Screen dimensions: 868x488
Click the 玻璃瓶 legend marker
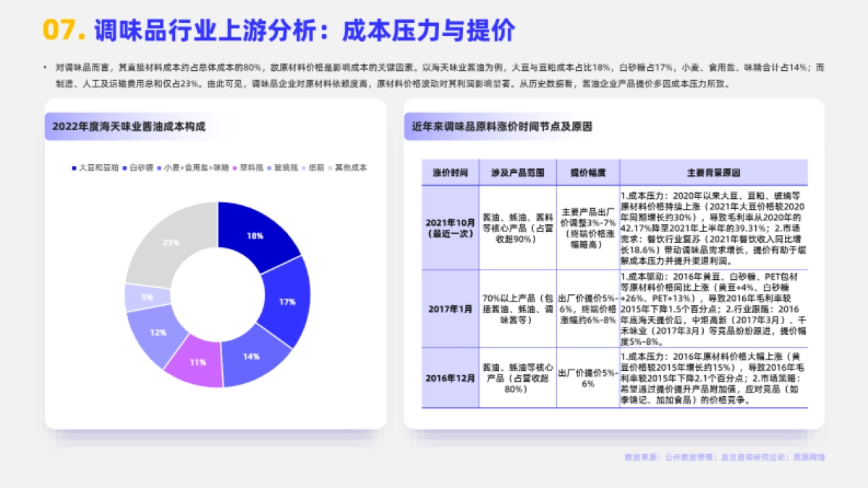(270, 167)
